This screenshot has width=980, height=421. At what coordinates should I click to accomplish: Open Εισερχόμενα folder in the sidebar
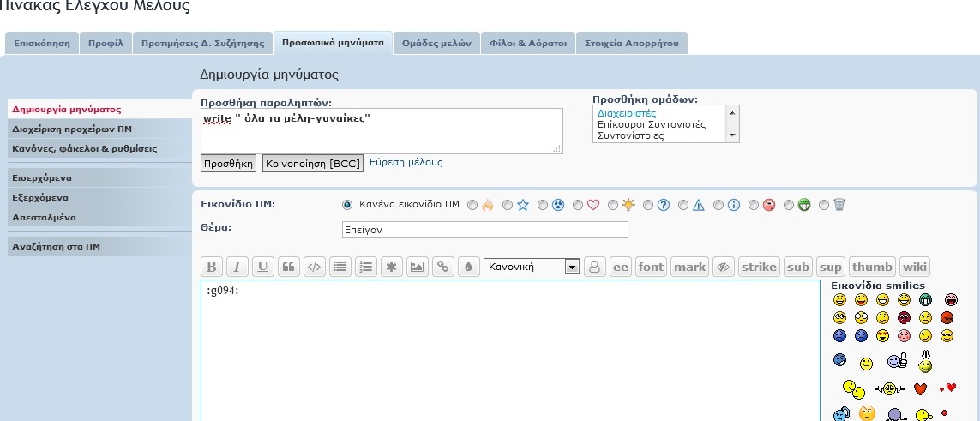42,178
